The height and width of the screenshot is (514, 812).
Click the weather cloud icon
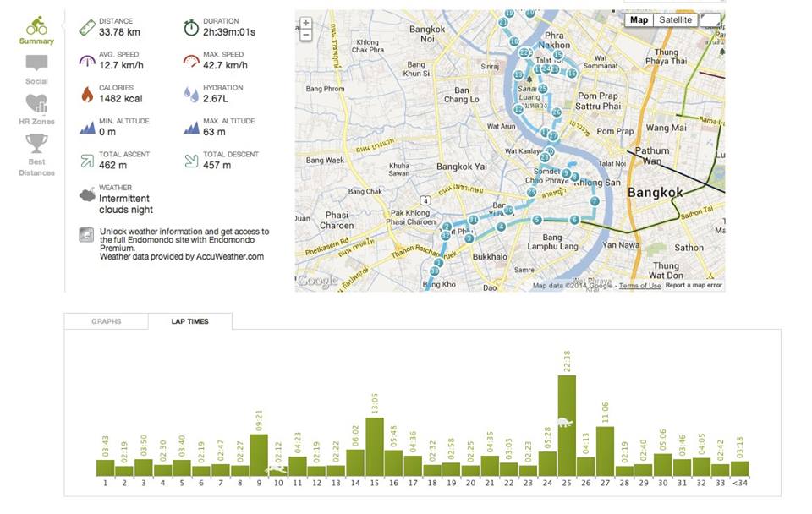pos(87,195)
